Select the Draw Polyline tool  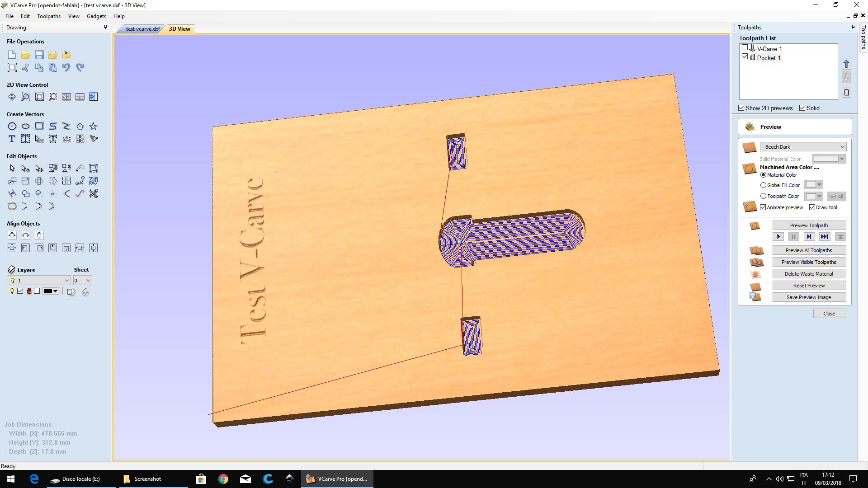66,126
